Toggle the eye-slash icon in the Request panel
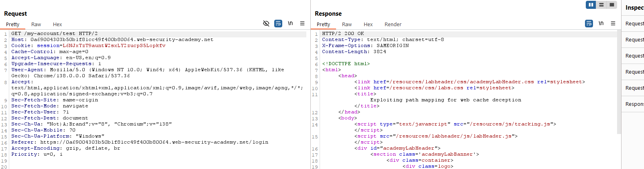 coord(266,23)
